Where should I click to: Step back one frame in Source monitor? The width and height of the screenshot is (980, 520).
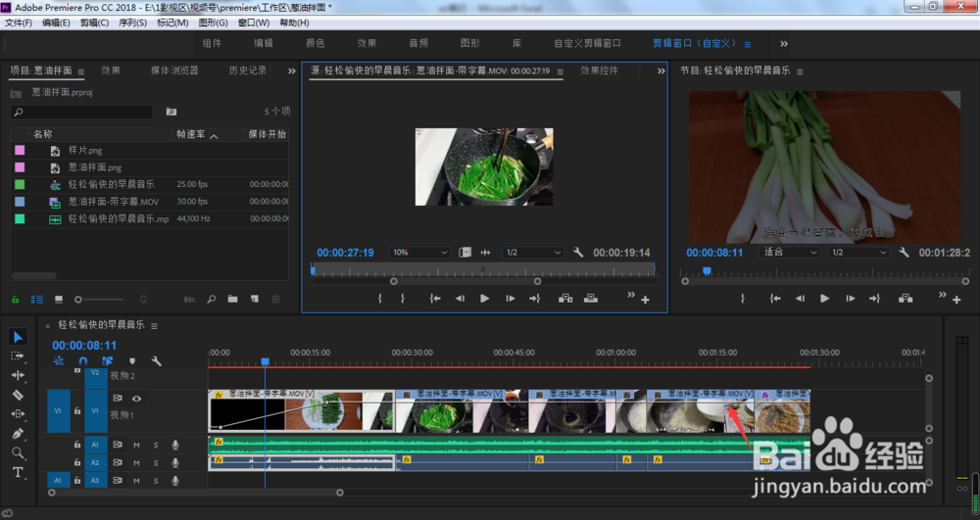coord(460,299)
